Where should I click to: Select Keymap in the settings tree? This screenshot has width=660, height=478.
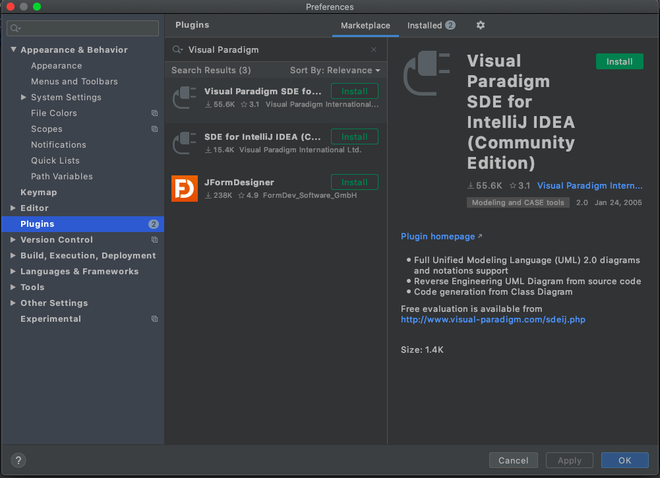coord(39,192)
